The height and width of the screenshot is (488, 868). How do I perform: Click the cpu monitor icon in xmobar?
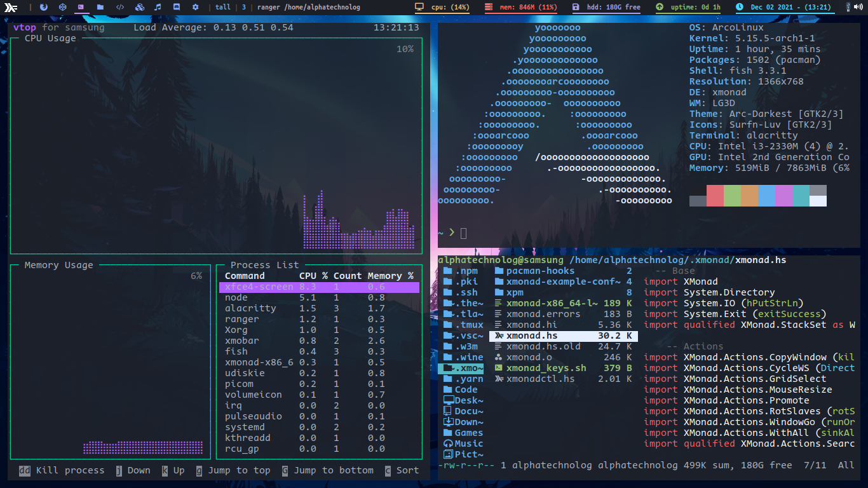419,7
